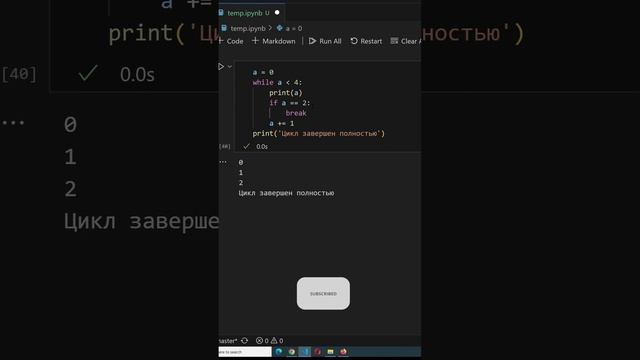Run the notebook cell with the play icon
Image resolution: width=640 pixels, height=360 pixels.
(221, 67)
